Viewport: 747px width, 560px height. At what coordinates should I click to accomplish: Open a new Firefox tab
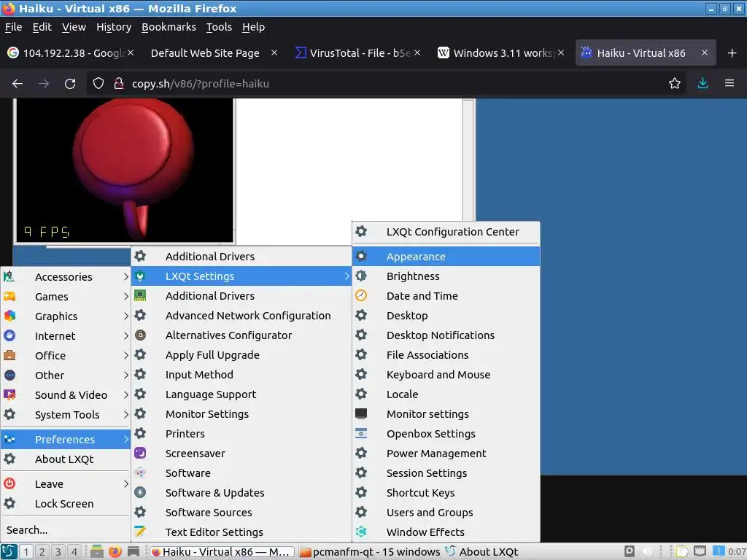click(x=732, y=52)
